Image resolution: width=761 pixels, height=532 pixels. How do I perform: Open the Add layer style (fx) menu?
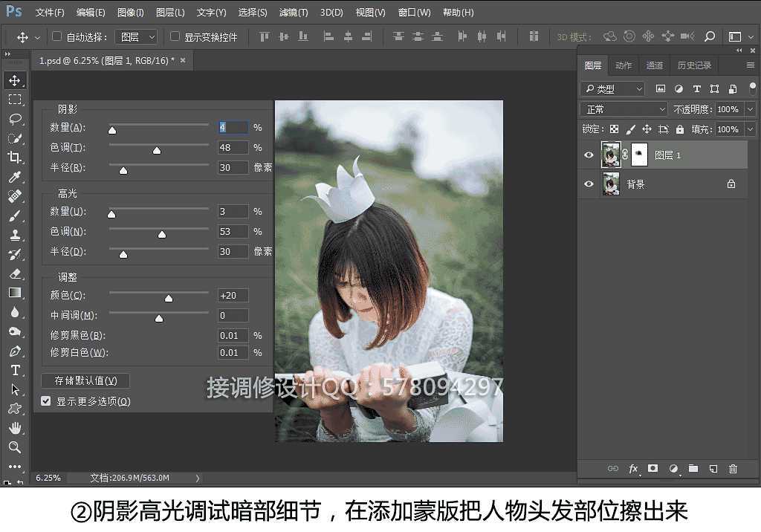[633, 469]
